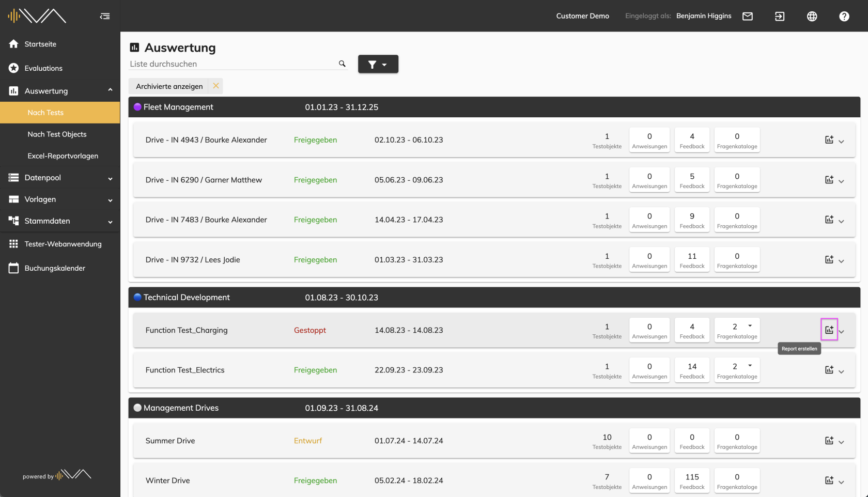
Task: Click the Startseite home icon
Action: tap(13, 44)
